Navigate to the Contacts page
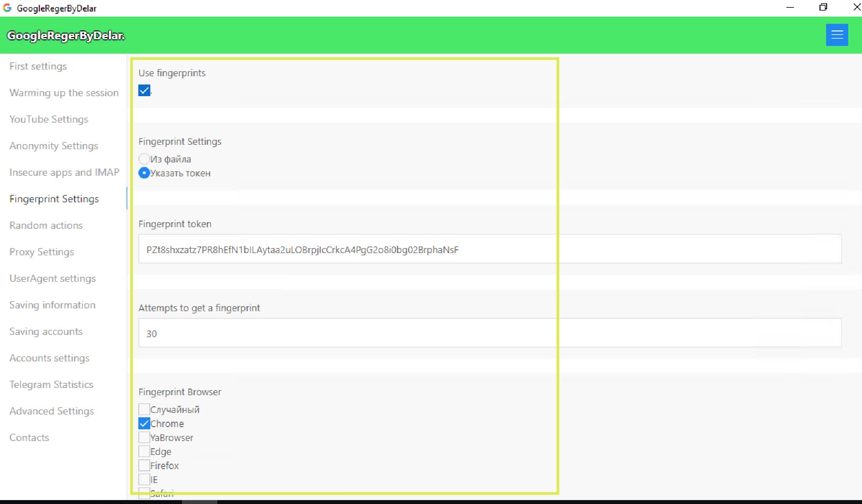This screenshot has height=504, width=862. click(x=29, y=438)
